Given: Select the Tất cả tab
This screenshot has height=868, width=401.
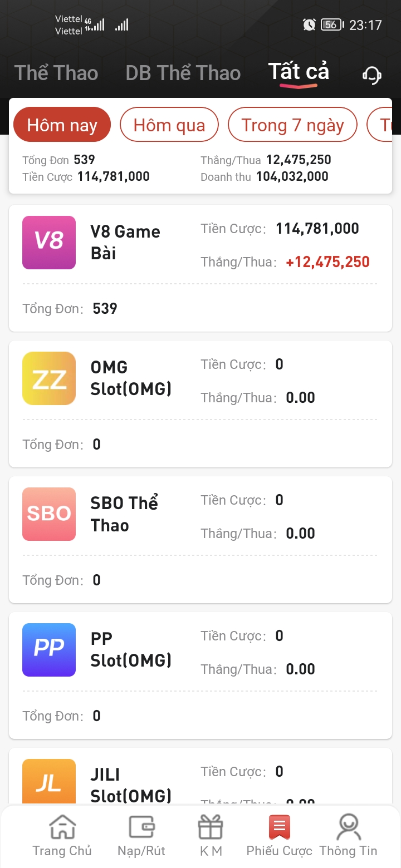Looking at the screenshot, I should pos(299,72).
